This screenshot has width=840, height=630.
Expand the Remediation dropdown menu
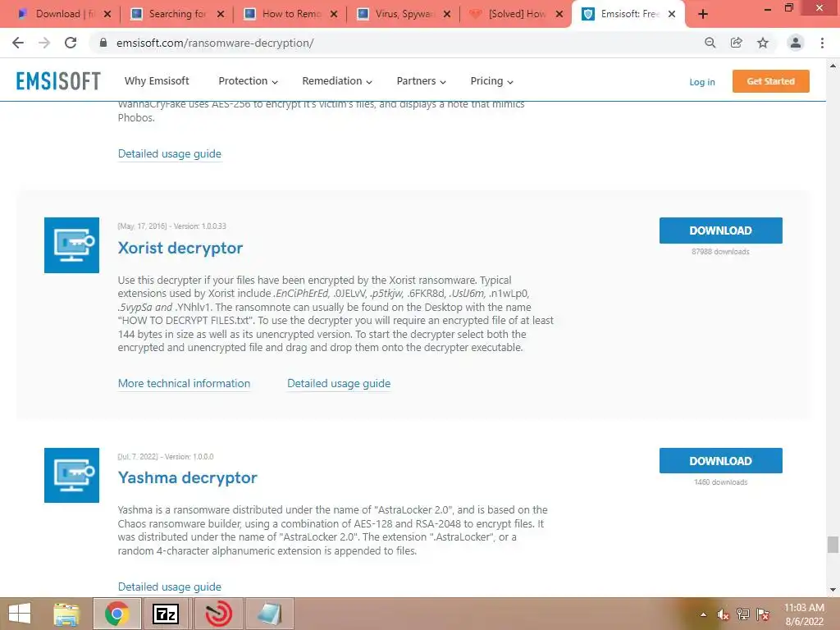tap(337, 81)
